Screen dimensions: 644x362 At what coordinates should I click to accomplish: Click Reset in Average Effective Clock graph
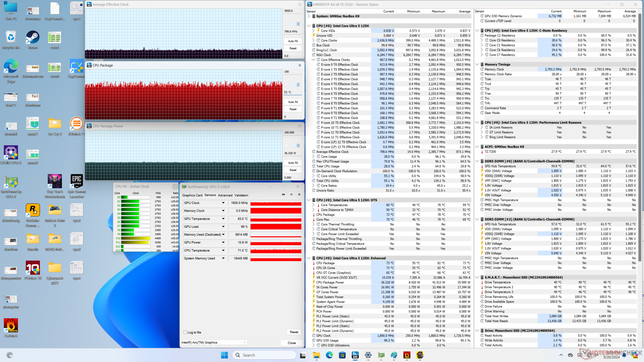[293, 48]
